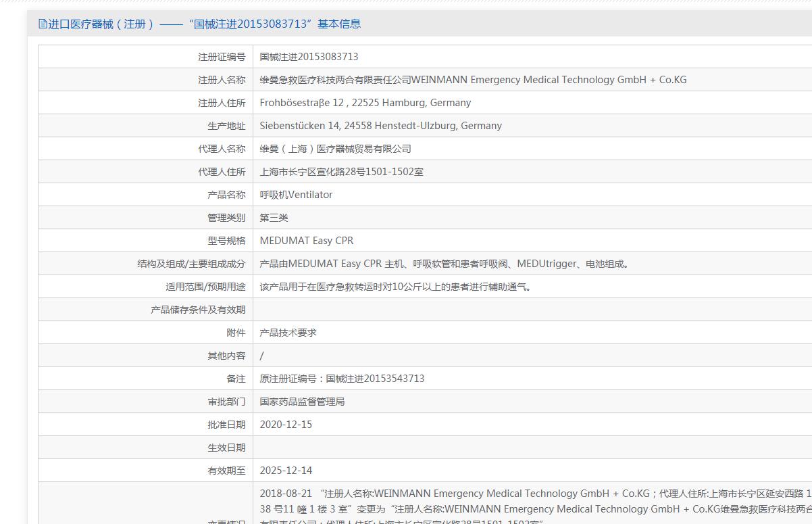
Task: Select the attachment value '产品技术要求'
Action: click(288, 333)
